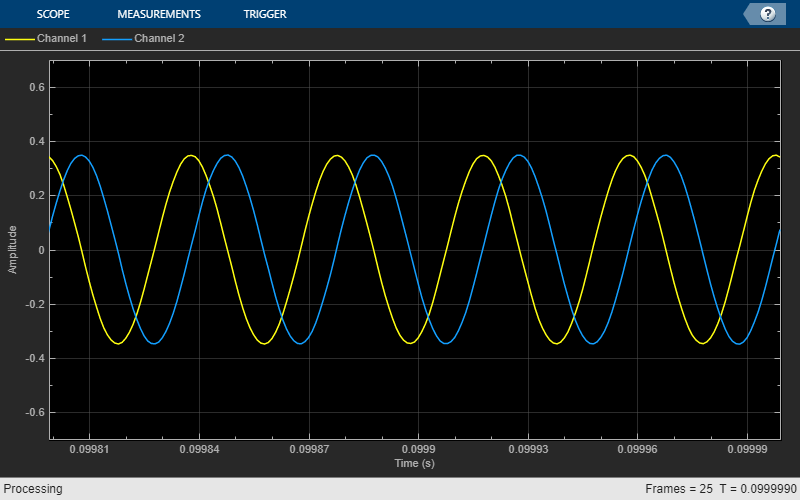800x500 pixels.
Task: Click the 0.09981 time tick label
Action: click(x=89, y=449)
